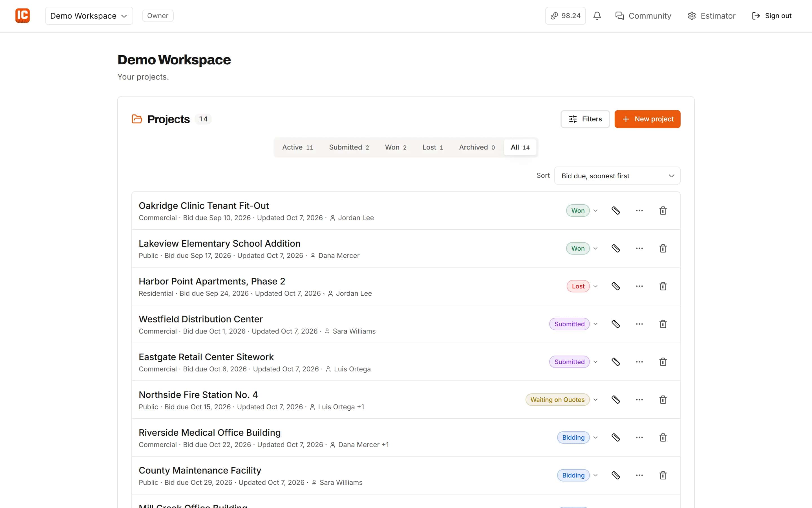Click the 98.24 credits balance

(x=565, y=16)
